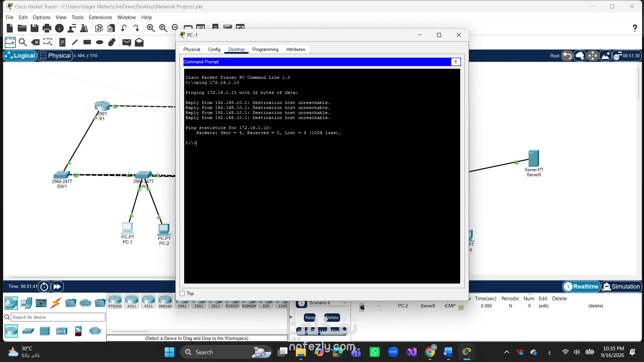Screen dimensions: 644x362
Task: Select the Delete tool icon
Action: tap(35, 42)
